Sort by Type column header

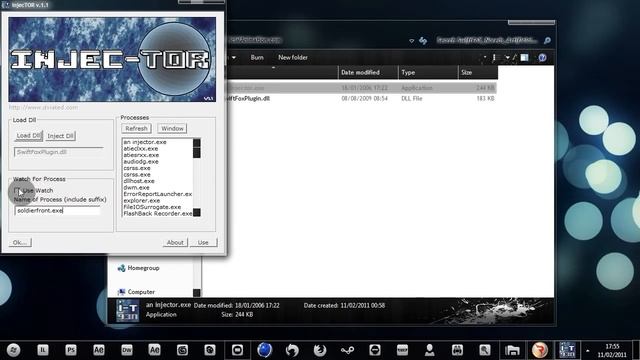click(x=428, y=72)
